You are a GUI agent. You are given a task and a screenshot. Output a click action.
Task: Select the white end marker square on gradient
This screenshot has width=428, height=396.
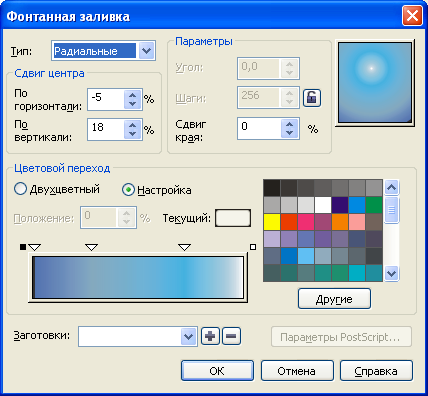pos(253,247)
